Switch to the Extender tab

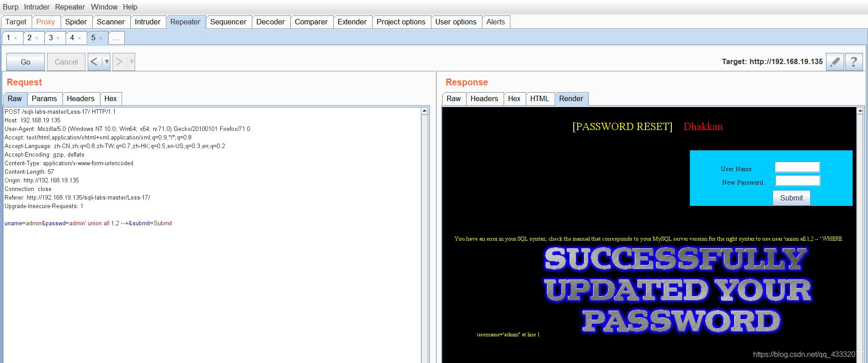click(x=352, y=22)
